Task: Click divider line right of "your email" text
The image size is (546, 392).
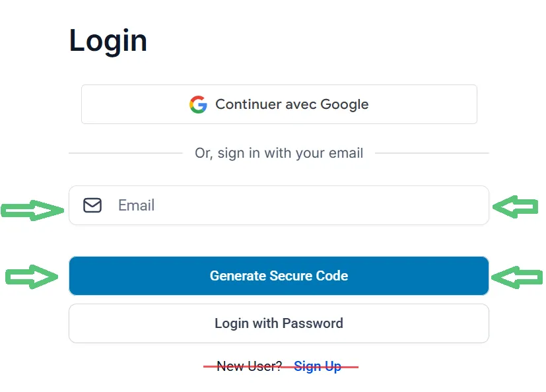Action: (x=432, y=153)
